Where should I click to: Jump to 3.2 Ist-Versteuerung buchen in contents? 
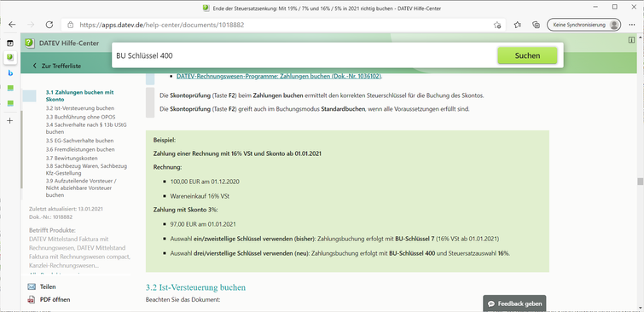click(x=80, y=108)
